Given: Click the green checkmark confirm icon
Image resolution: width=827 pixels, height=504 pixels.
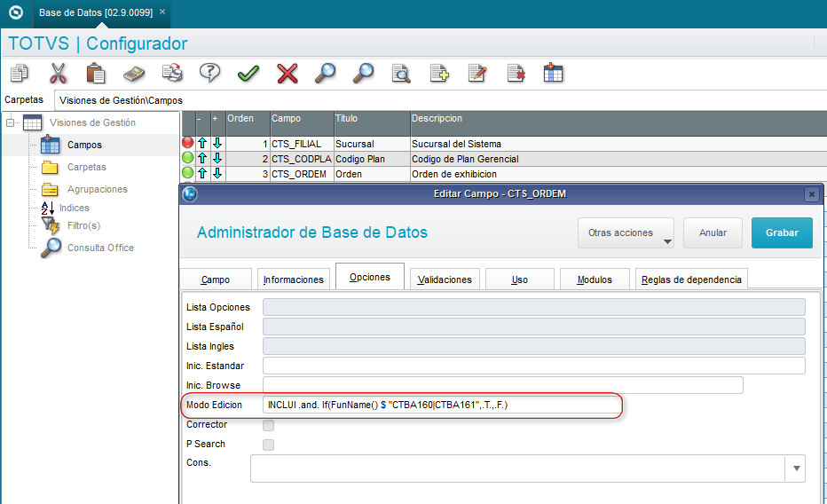Looking at the screenshot, I should pyautogui.click(x=248, y=74).
